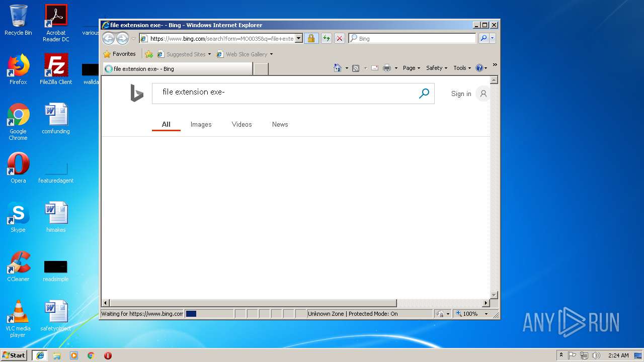Screen dimensions: 644x362
Task: Switch to the Videos tab
Action: coord(242,125)
